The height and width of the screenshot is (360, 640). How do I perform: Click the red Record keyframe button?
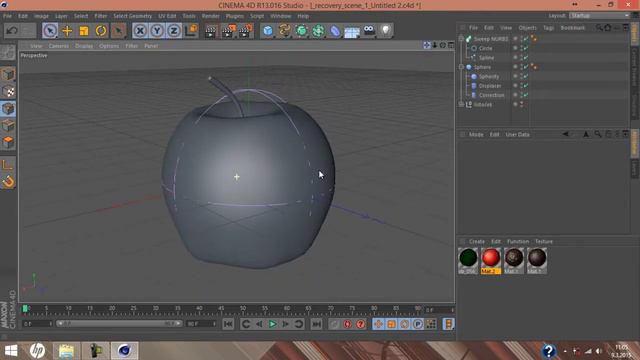pyautogui.click(x=347, y=324)
